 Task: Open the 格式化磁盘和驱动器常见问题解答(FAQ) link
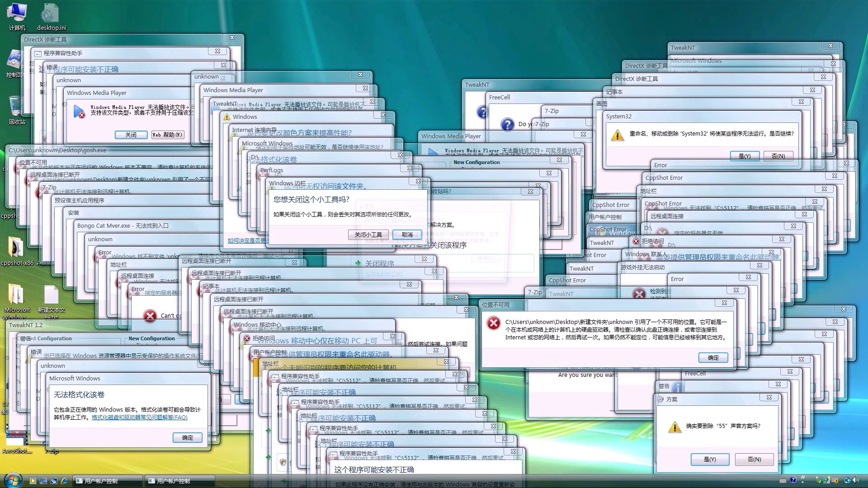[140, 417]
